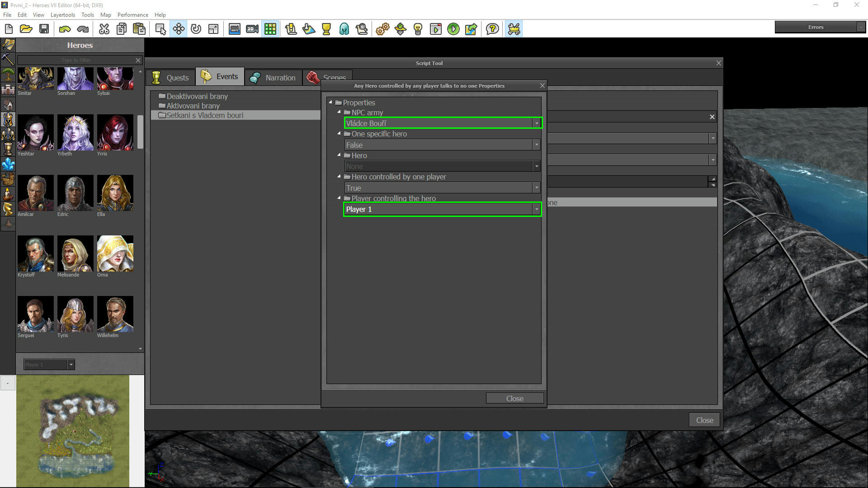Click the Script Tool Close button
The width and height of the screenshot is (868, 488).
click(704, 420)
